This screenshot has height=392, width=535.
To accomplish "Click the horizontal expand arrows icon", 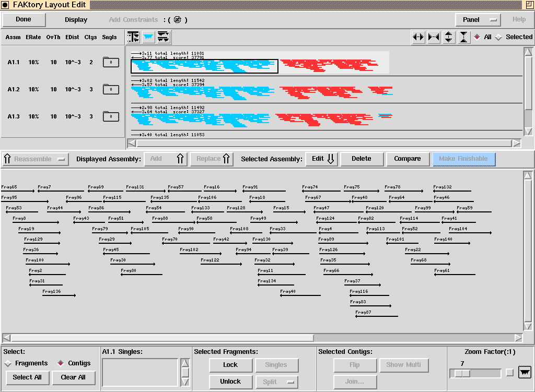I will (418, 37).
